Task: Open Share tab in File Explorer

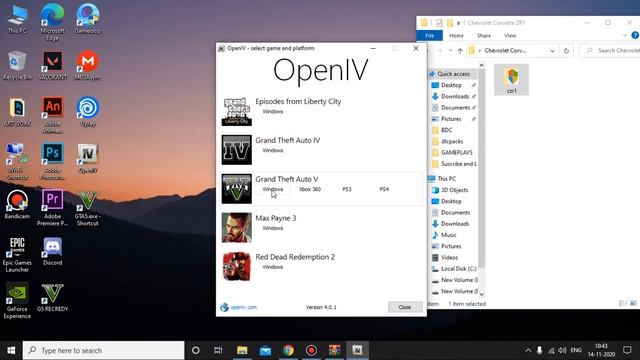Action: point(484,36)
